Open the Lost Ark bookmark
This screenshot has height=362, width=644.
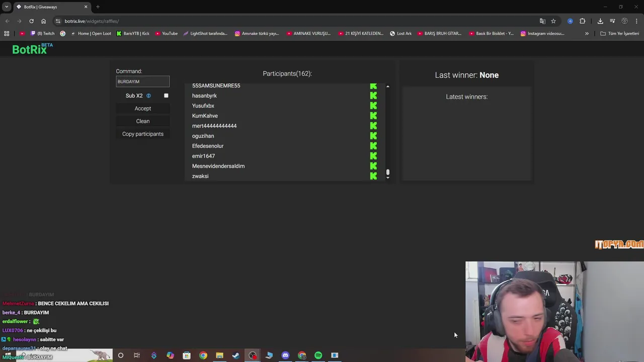coord(400,34)
